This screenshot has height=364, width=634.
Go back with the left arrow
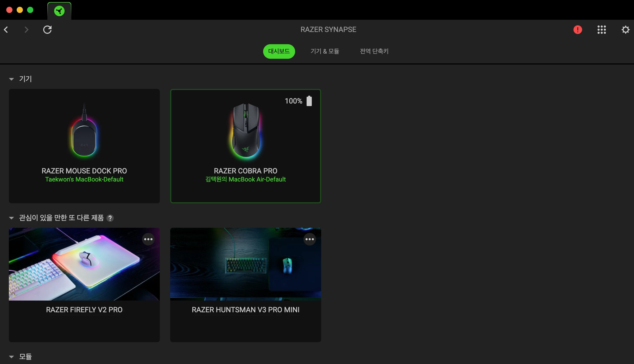pos(6,30)
